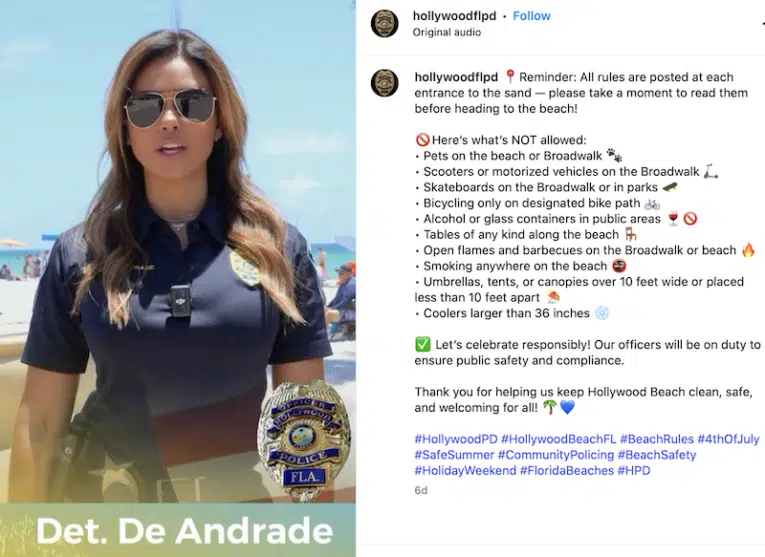Image resolution: width=765 pixels, height=557 pixels.
Task: Click the police badge overlay on the video
Action: click(304, 440)
